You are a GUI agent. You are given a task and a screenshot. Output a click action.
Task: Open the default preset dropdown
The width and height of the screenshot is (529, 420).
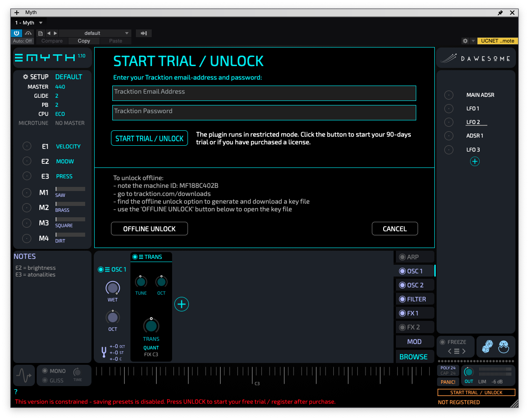pos(95,33)
